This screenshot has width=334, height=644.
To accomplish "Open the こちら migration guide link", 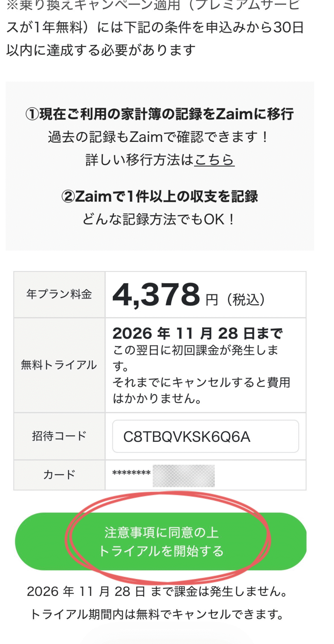I will [214, 160].
